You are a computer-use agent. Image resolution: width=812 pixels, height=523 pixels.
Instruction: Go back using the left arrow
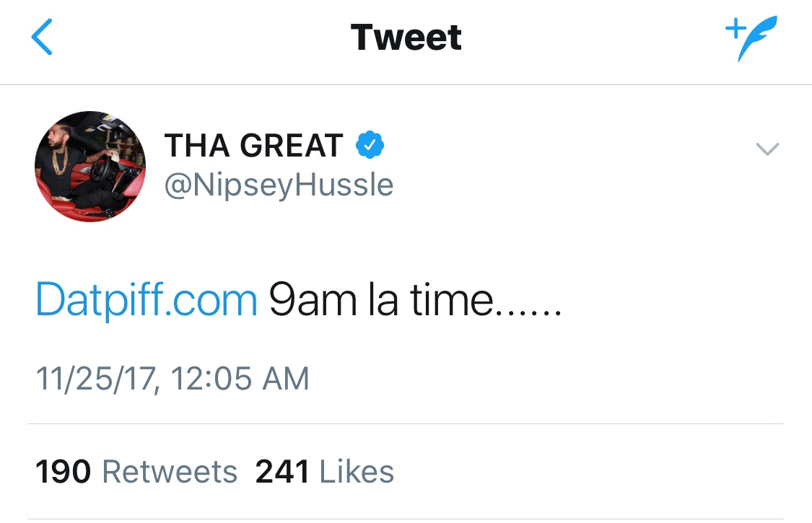tap(42, 37)
